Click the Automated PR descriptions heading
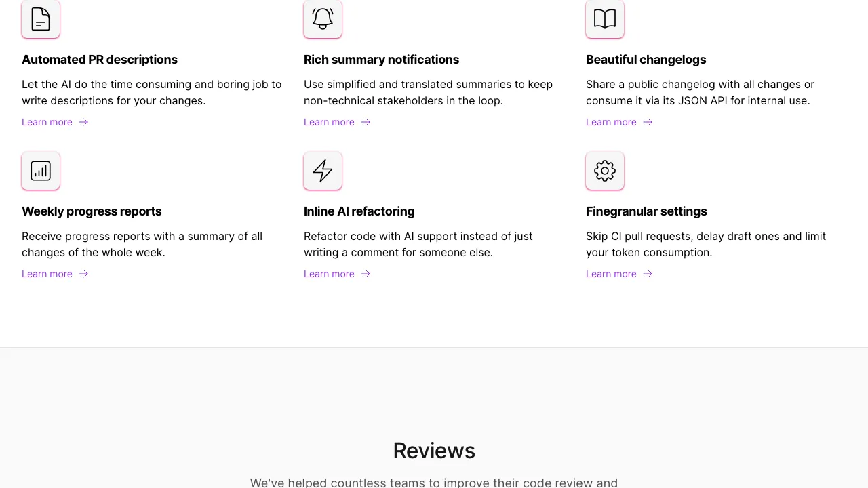Image resolution: width=868 pixels, height=488 pixels. pos(100,60)
